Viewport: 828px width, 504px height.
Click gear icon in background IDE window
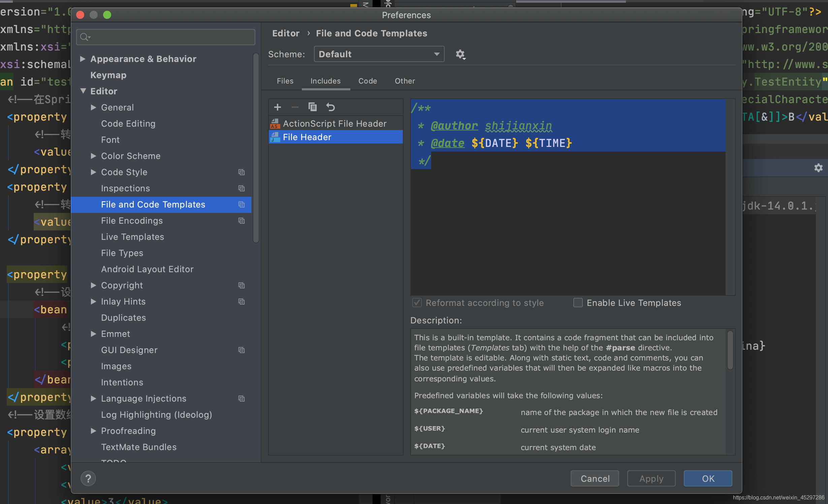(x=819, y=168)
